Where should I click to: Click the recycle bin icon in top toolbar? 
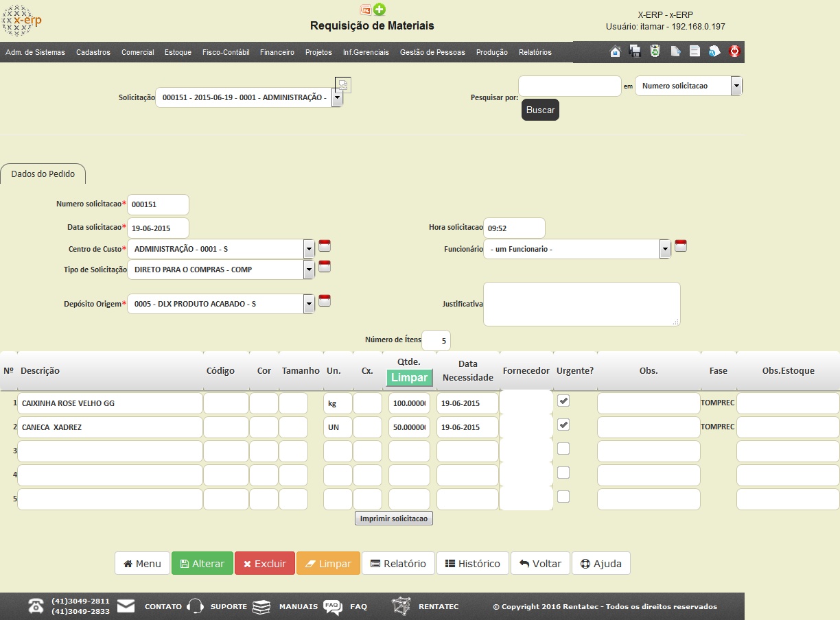(x=655, y=51)
